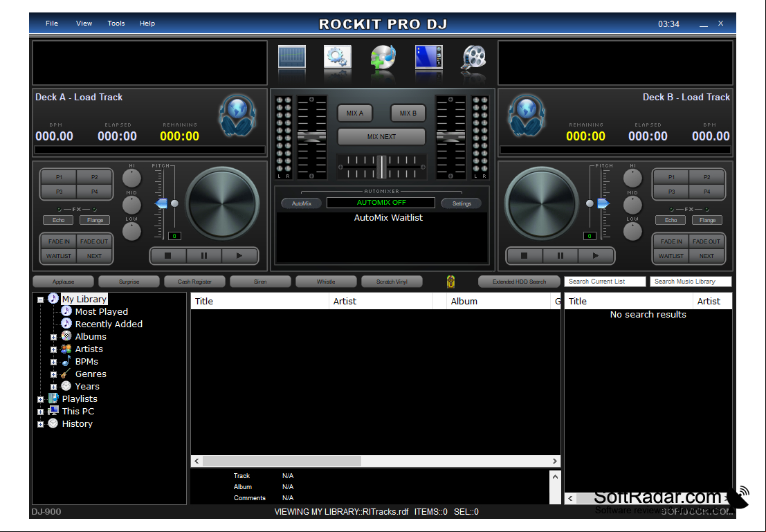This screenshot has width=766, height=532.
Task: Click the MIX A button
Action: pyautogui.click(x=355, y=113)
